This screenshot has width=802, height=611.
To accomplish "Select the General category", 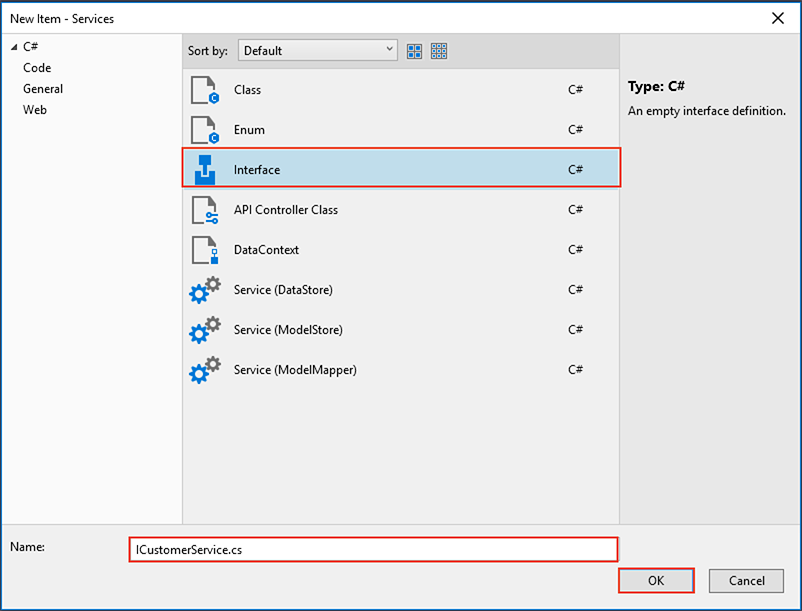I will click(x=43, y=89).
